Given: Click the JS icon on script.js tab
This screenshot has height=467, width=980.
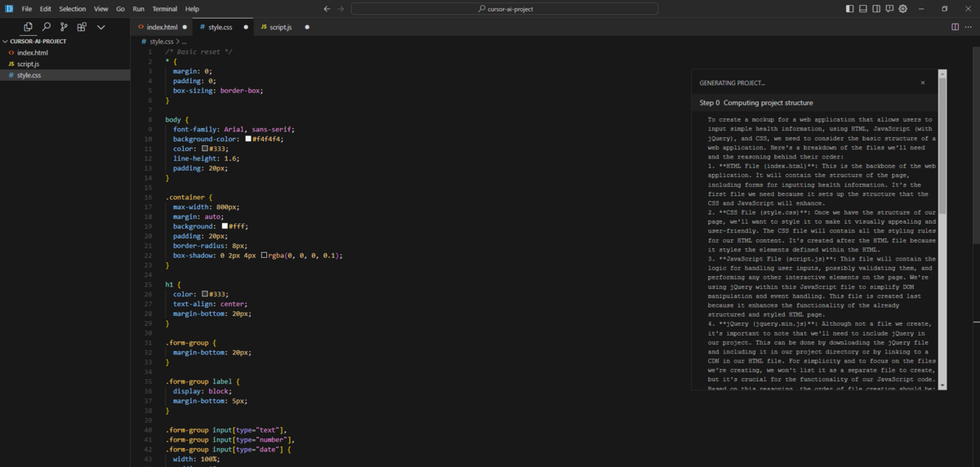Looking at the screenshot, I should [264, 27].
